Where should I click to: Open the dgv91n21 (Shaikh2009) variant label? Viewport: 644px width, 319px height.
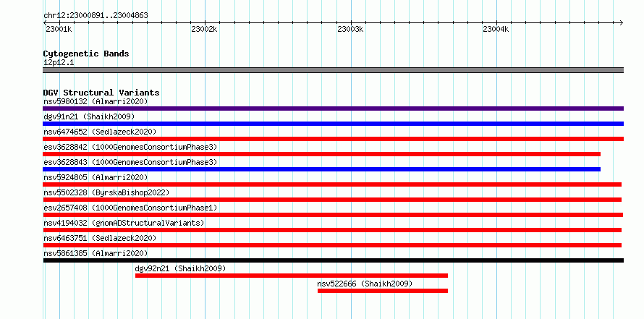[x=89, y=116]
